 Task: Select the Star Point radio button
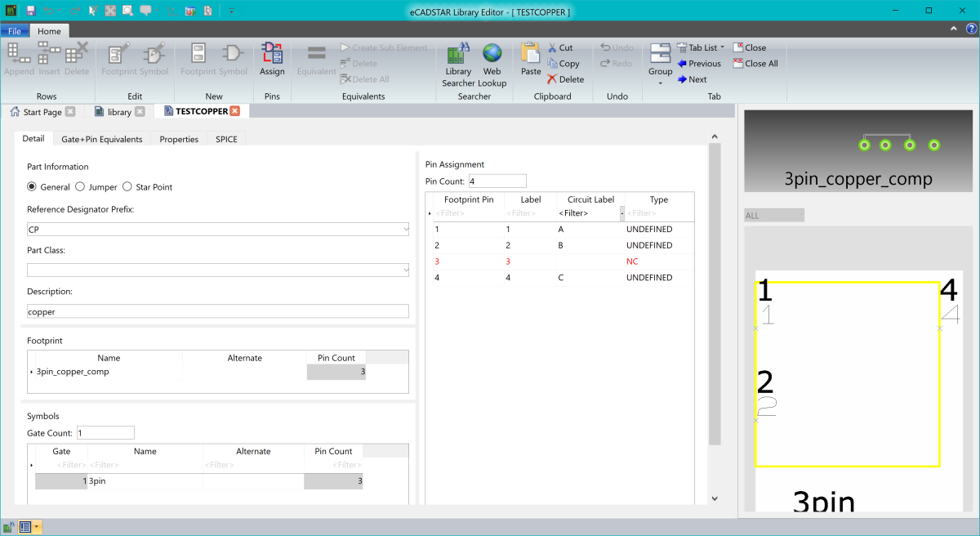[127, 186]
